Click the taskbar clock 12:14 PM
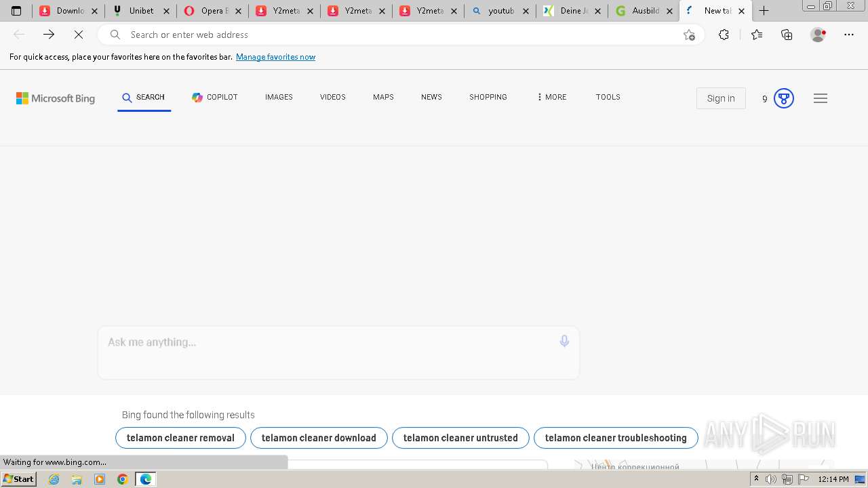Screen dimensions: 868x488 (833, 479)
